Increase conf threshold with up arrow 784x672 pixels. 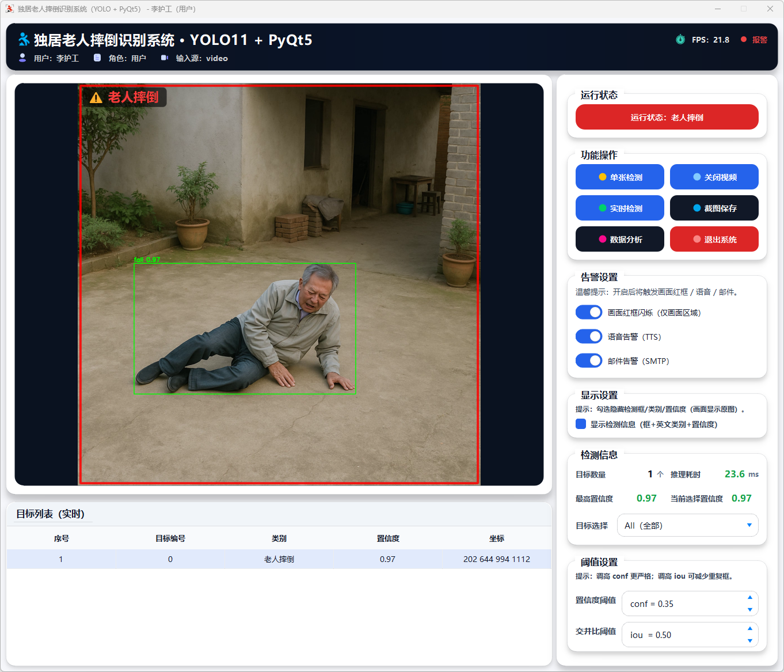click(749, 597)
